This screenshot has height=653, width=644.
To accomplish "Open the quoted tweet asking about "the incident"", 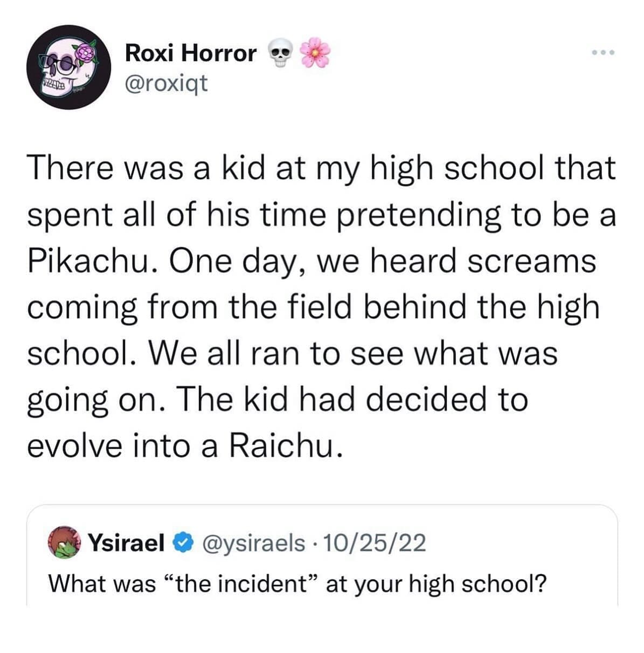I will [297, 582].
